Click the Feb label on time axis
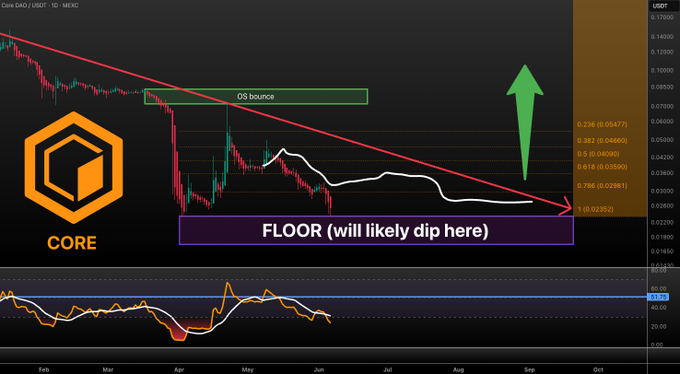 click(x=44, y=370)
